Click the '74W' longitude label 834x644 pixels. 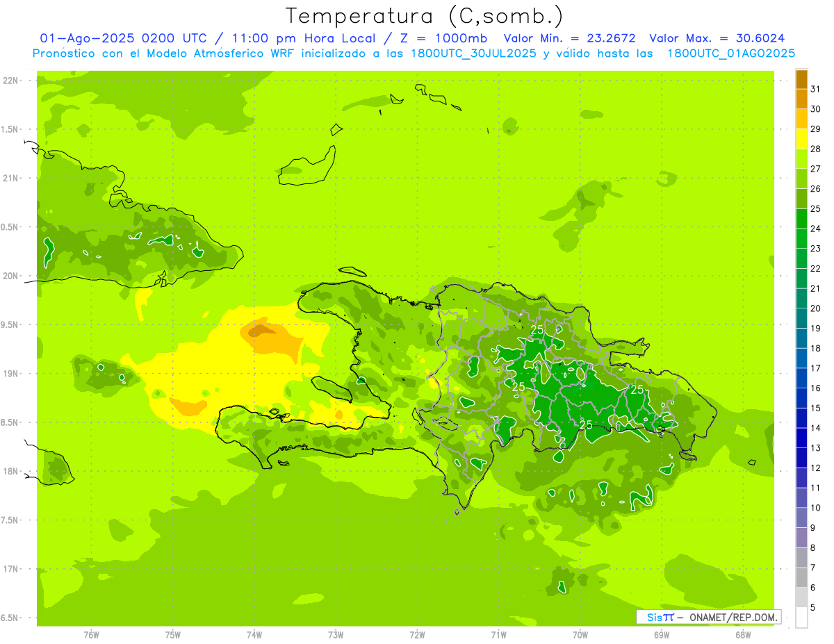[x=254, y=635]
